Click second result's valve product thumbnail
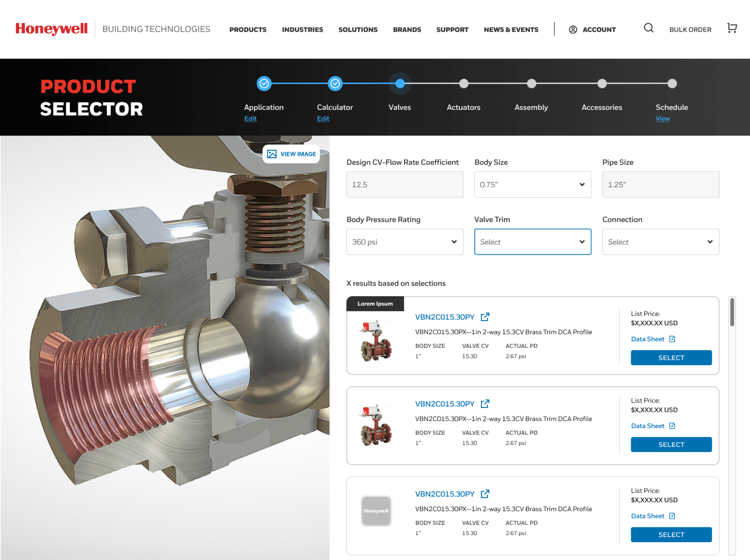This screenshot has width=750, height=560. (x=376, y=425)
